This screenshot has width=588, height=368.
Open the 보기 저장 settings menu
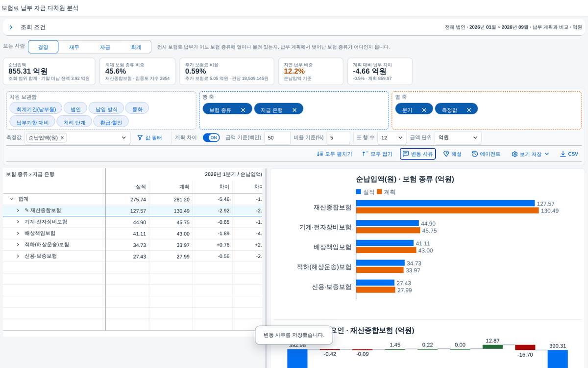pyautogui.click(x=530, y=154)
